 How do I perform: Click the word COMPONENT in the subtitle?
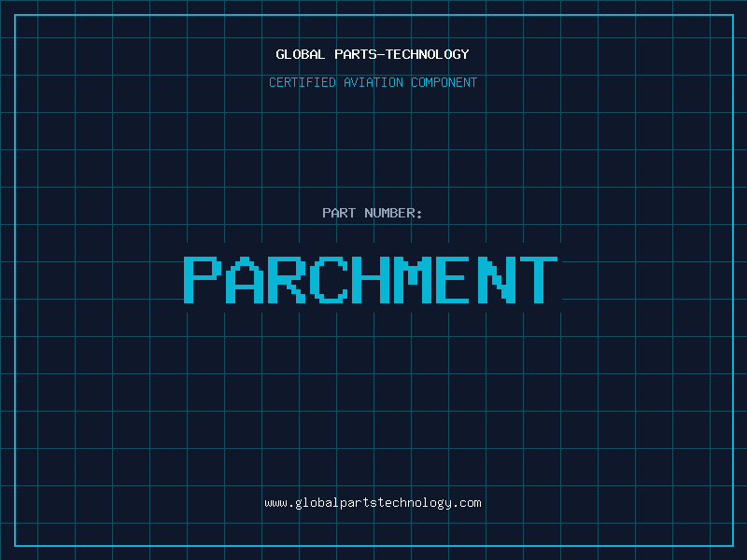click(444, 82)
